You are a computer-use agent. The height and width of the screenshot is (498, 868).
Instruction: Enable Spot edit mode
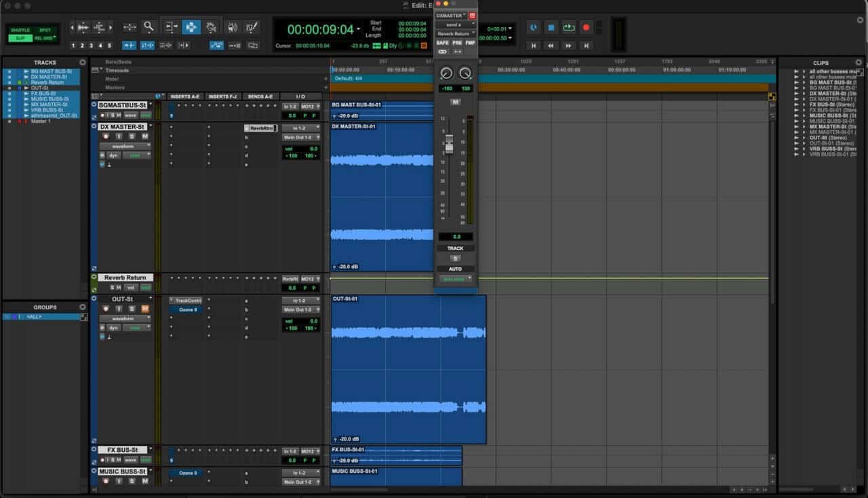tap(45, 31)
